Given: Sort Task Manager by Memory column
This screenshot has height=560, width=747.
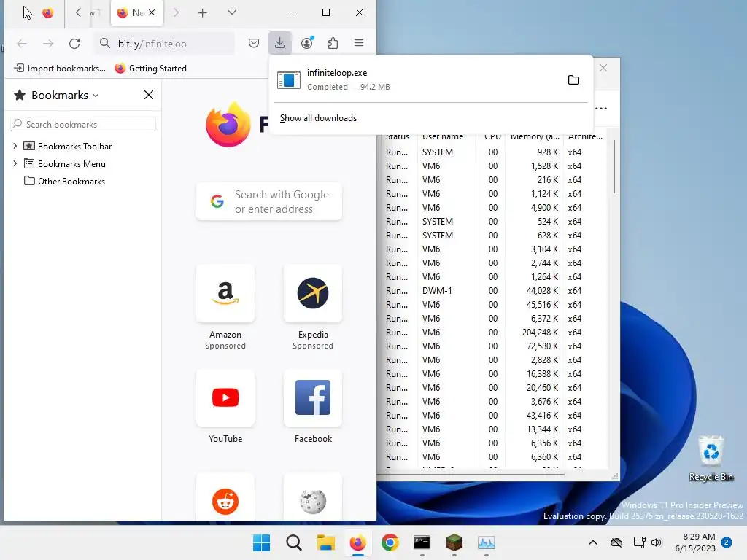Looking at the screenshot, I should (x=535, y=136).
